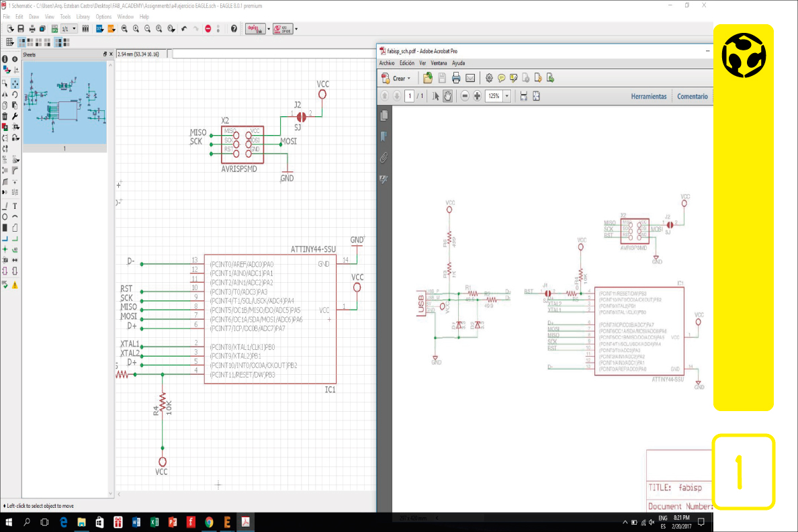Open EAGLE help question mark icon
Image resolution: width=798 pixels, height=532 pixels.
(x=234, y=29)
